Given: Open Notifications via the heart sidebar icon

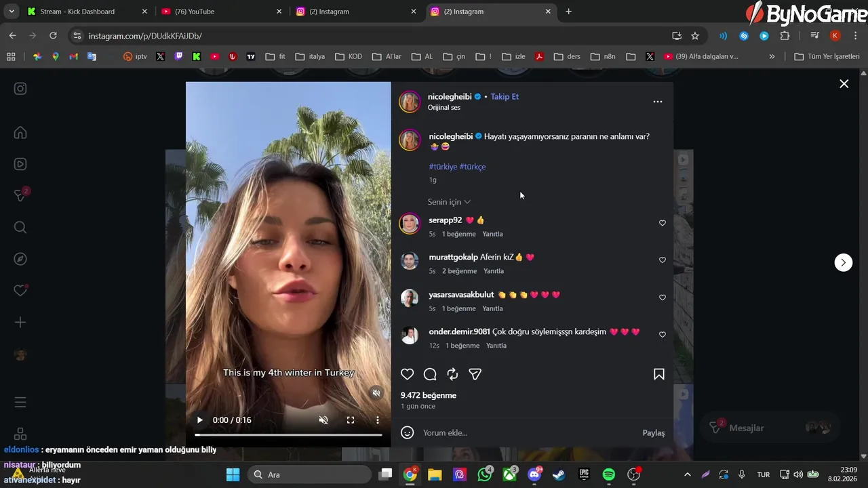Looking at the screenshot, I should pos(20,290).
